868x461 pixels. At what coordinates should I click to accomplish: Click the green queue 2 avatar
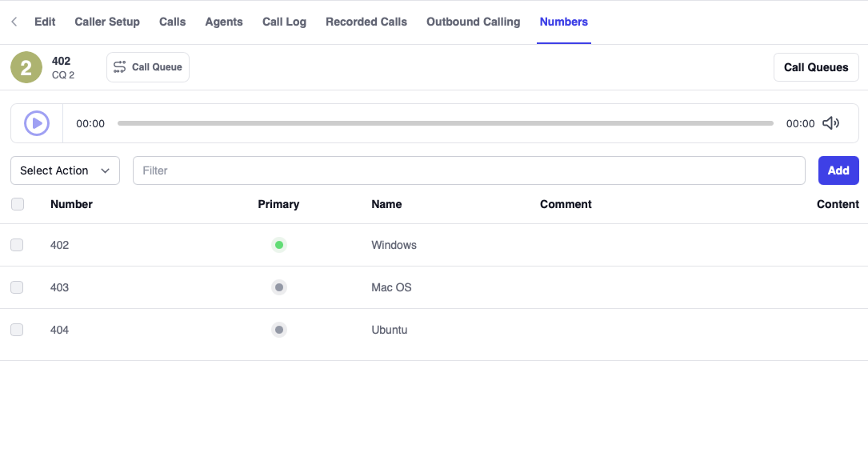tap(26, 67)
